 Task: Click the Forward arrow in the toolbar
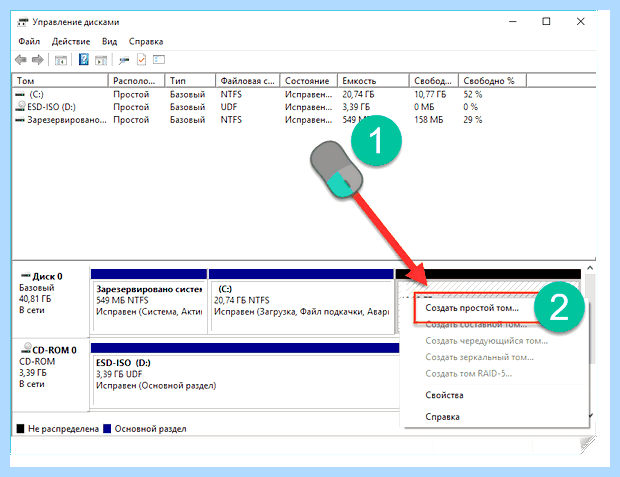point(38,60)
